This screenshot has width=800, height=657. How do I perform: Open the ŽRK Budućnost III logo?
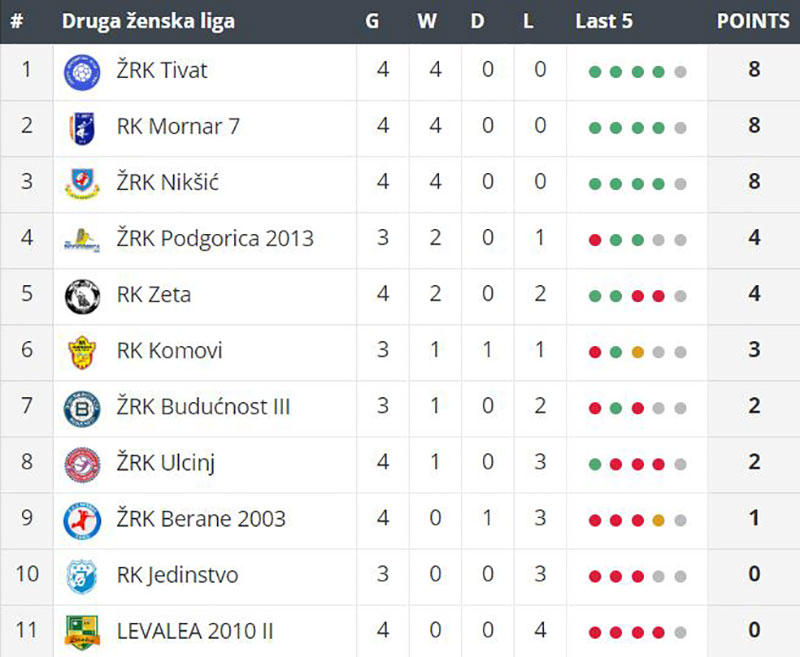[x=82, y=409]
